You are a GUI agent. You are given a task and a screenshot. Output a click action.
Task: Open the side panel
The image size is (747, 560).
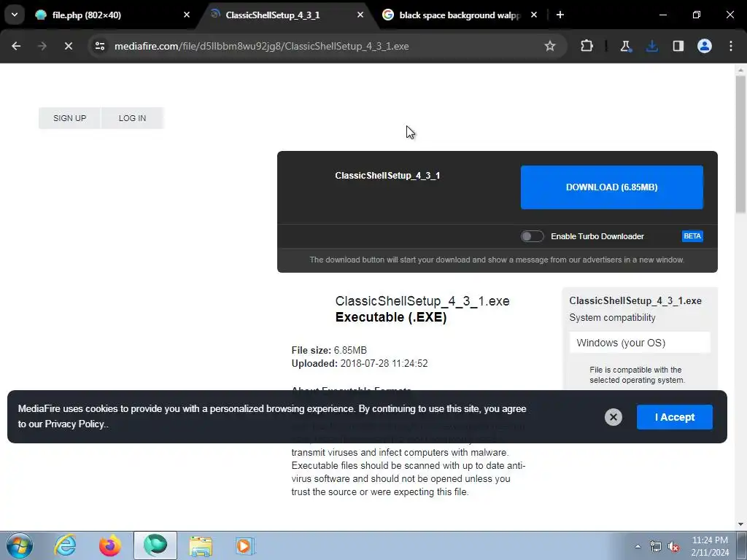point(678,46)
